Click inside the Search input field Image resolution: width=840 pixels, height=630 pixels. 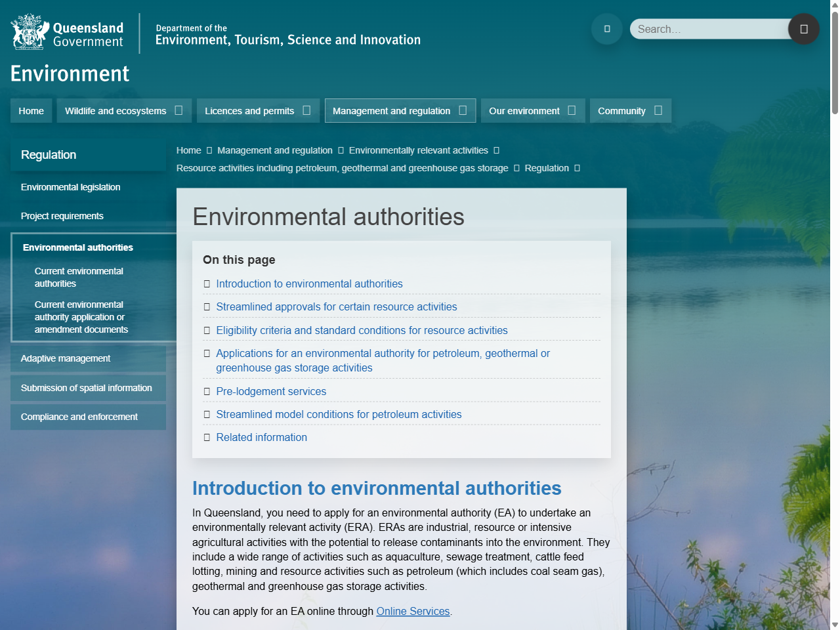pyautogui.click(x=709, y=29)
